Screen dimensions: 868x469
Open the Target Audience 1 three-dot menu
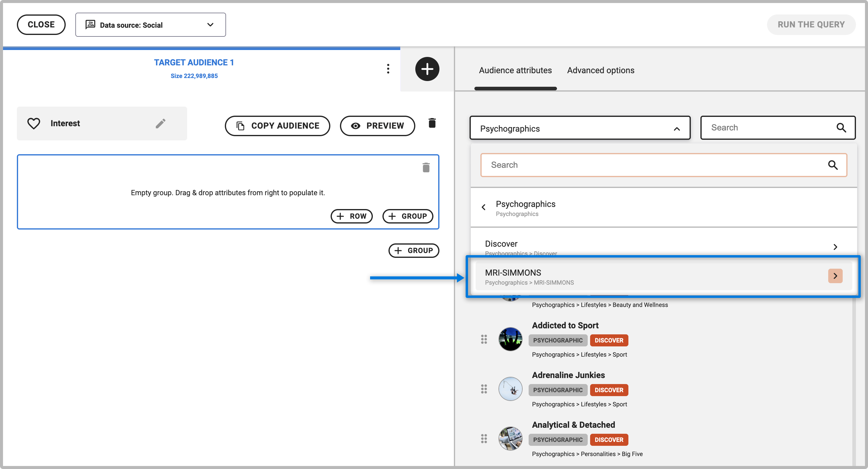388,69
